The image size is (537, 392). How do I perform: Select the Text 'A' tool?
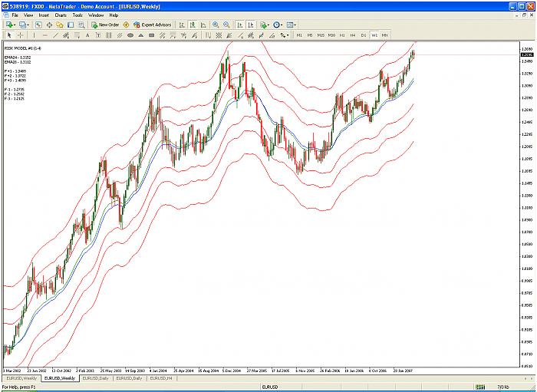(x=87, y=35)
